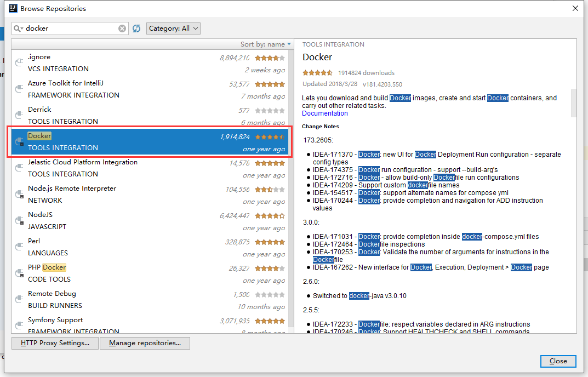Click the IDEA-174209 change note

coord(386,185)
